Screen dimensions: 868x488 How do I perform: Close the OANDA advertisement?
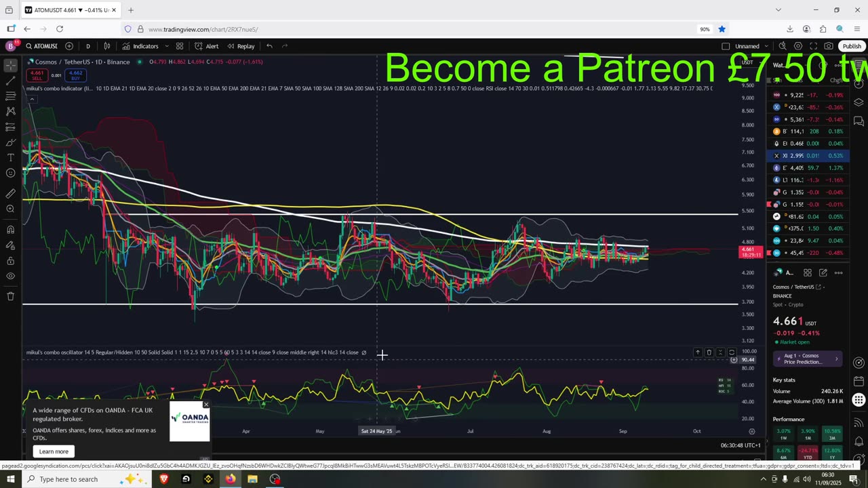pos(206,405)
